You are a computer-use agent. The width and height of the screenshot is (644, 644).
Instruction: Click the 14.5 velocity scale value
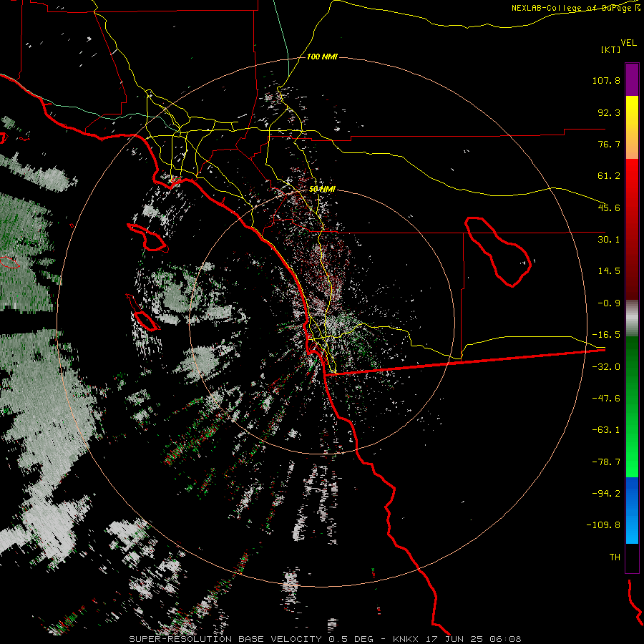click(x=609, y=271)
